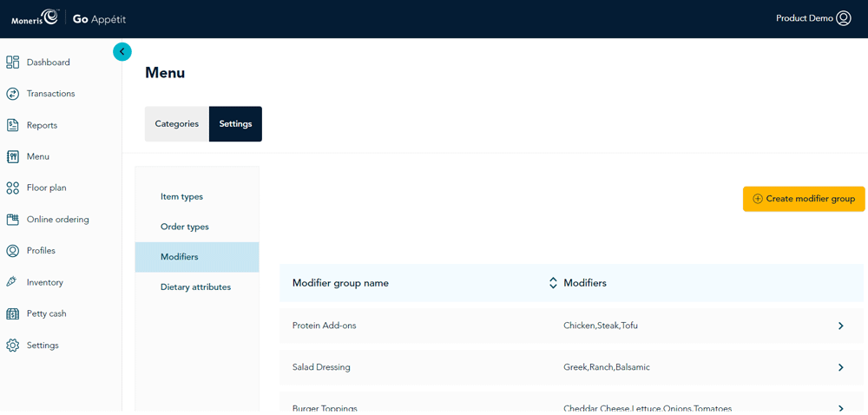Image resolution: width=868 pixels, height=415 pixels.
Task: Switch to the Categories tab
Action: pos(176,124)
